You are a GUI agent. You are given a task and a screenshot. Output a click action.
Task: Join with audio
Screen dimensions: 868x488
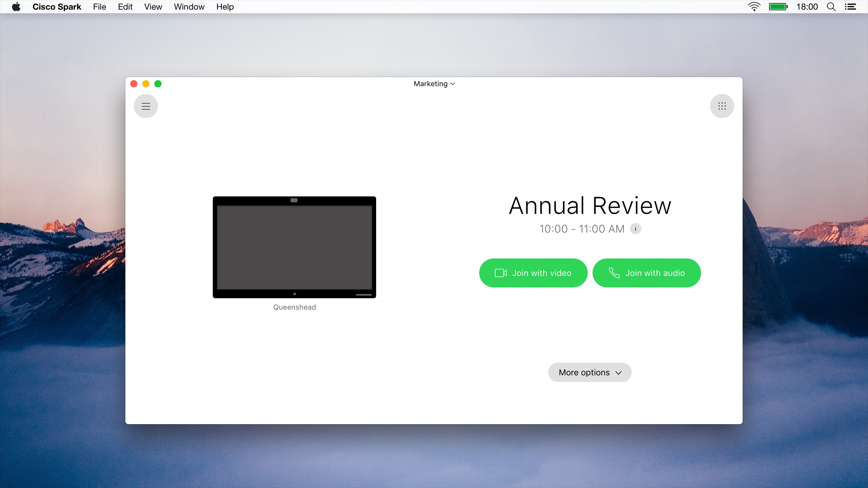coord(646,273)
